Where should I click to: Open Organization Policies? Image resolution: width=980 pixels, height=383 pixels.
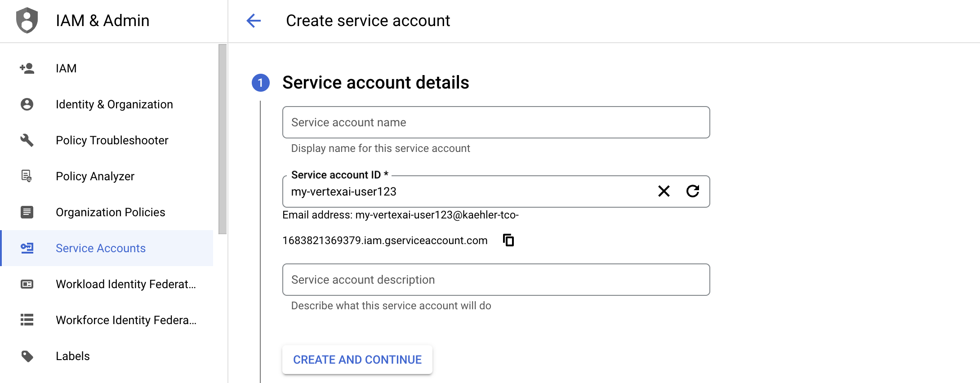click(107, 212)
